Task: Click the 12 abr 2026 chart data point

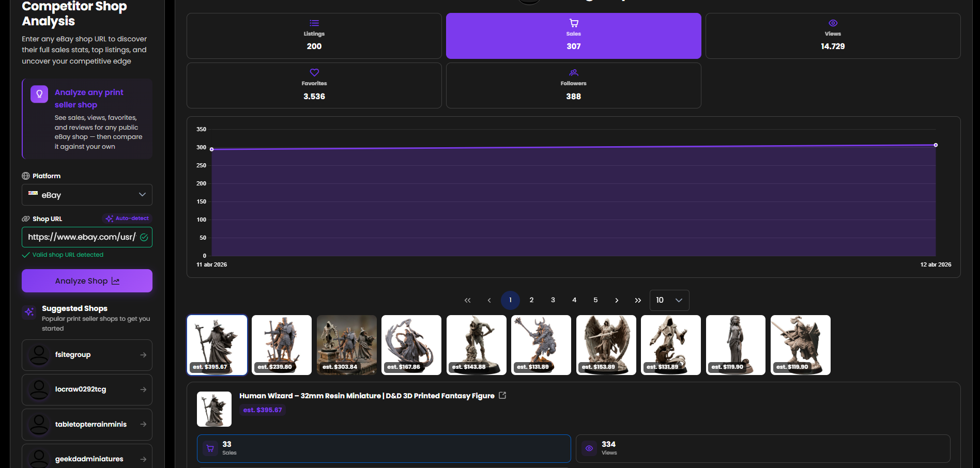Action: (936, 145)
